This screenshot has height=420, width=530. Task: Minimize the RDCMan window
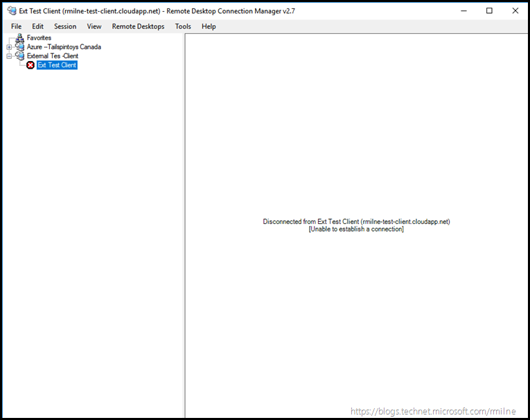point(463,11)
